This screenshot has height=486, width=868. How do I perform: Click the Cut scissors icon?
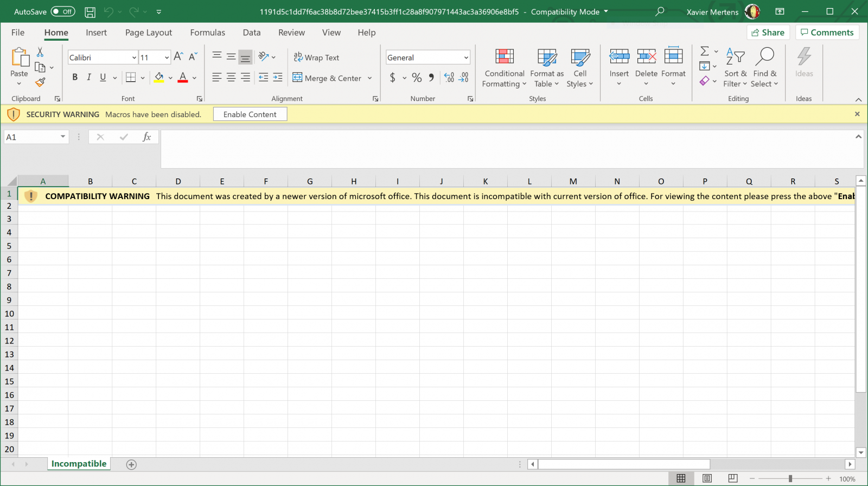click(40, 52)
